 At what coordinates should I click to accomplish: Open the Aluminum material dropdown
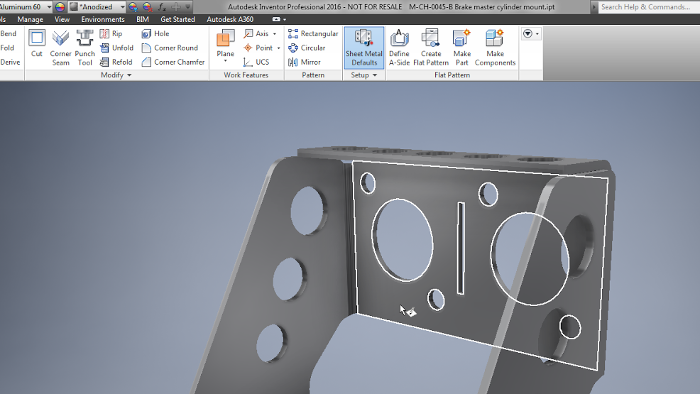(x=49, y=7)
